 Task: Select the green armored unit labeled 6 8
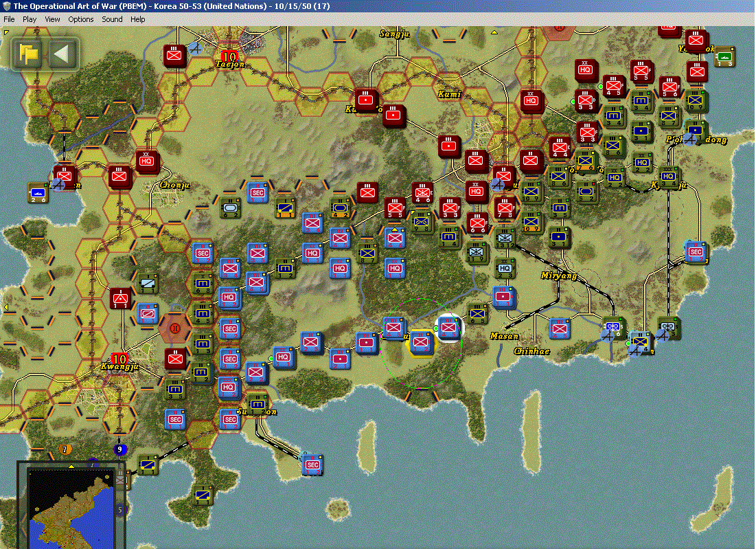pos(203,284)
